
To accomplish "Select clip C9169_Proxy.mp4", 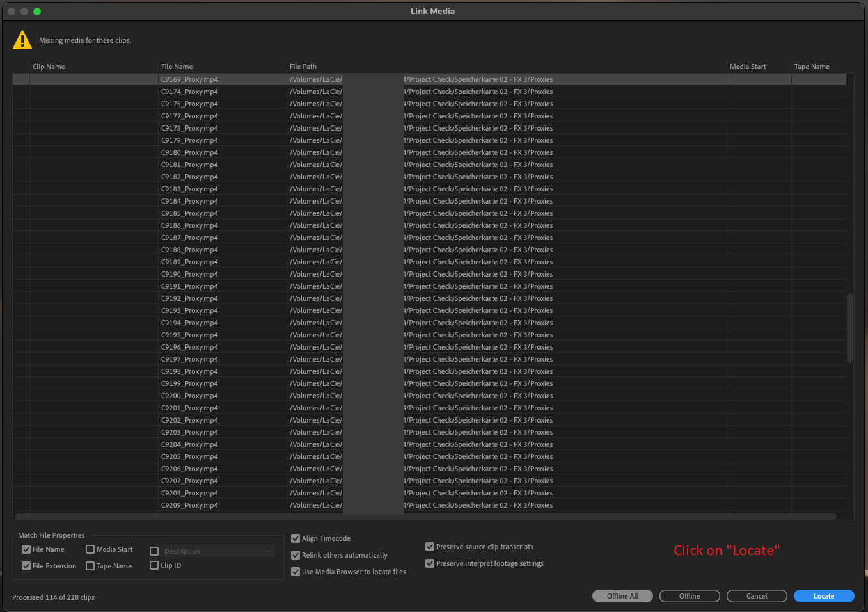I will click(x=429, y=79).
